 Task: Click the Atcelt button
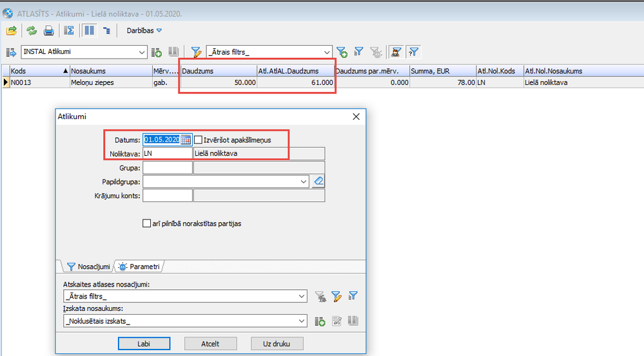coord(210,344)
